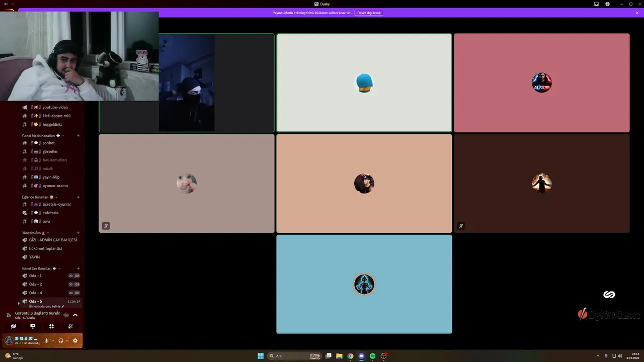Viewport: 644px width, 362px height.
Task: Open File Explorer from the taskbar
Action: pyautogui.click(x=339, y=356)
